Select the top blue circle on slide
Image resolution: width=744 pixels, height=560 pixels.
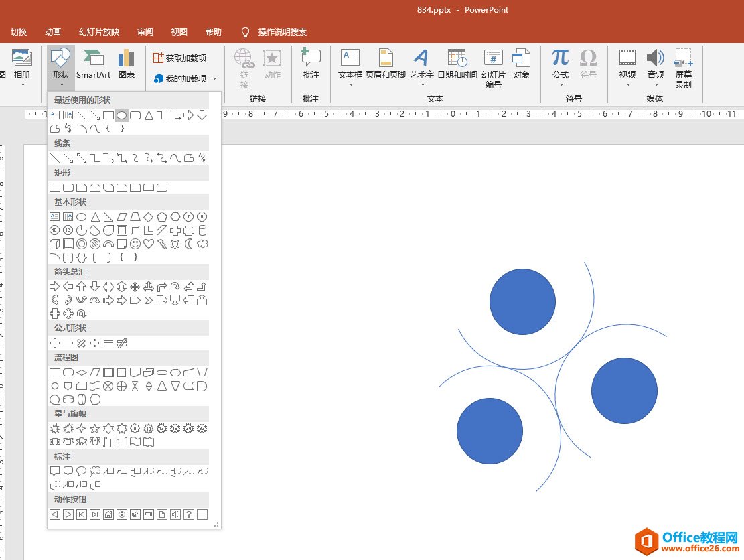click(x=522, y=301)
